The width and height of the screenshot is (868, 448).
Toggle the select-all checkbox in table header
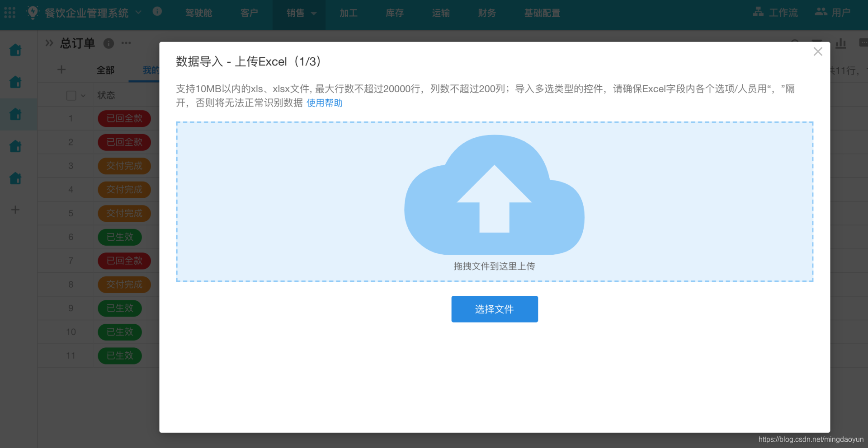click(71, 95)
